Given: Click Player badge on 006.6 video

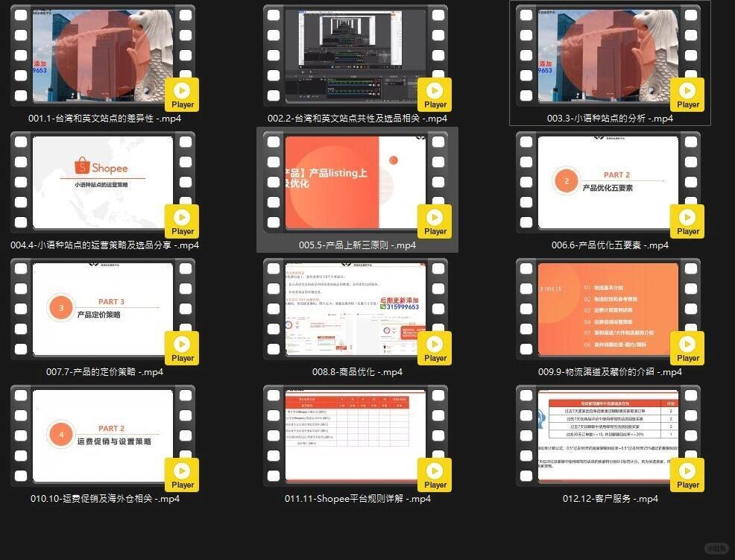Looking at the screenshot, I should [x=687, y=221].
